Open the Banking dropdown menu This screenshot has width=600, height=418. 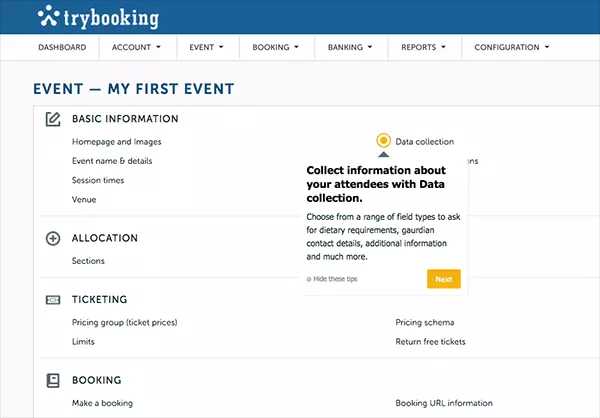click(x=350, y=47)
